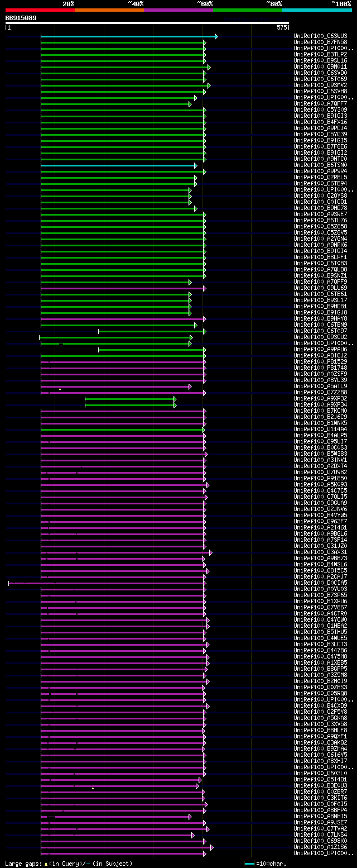Select the UniRef100_A7QFF7 hit
The height and width of the screenshot is (868, 357).
320,103
